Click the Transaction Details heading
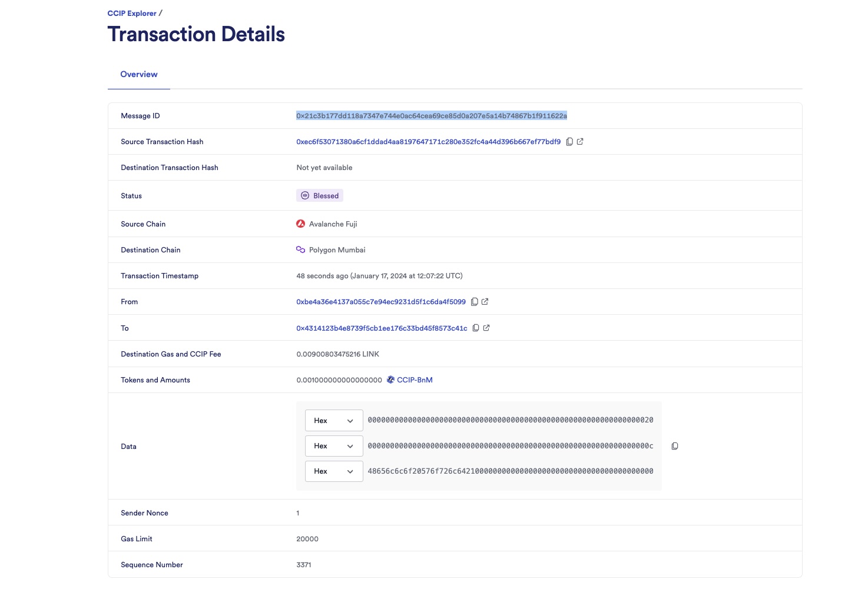The height and width of the screenshot is (599, 868). pyautogui.click(x=196, y=34)
